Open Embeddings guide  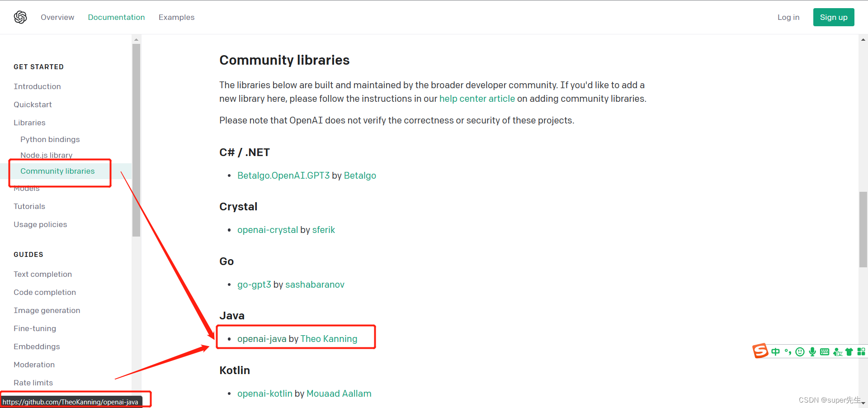(37, 346)
